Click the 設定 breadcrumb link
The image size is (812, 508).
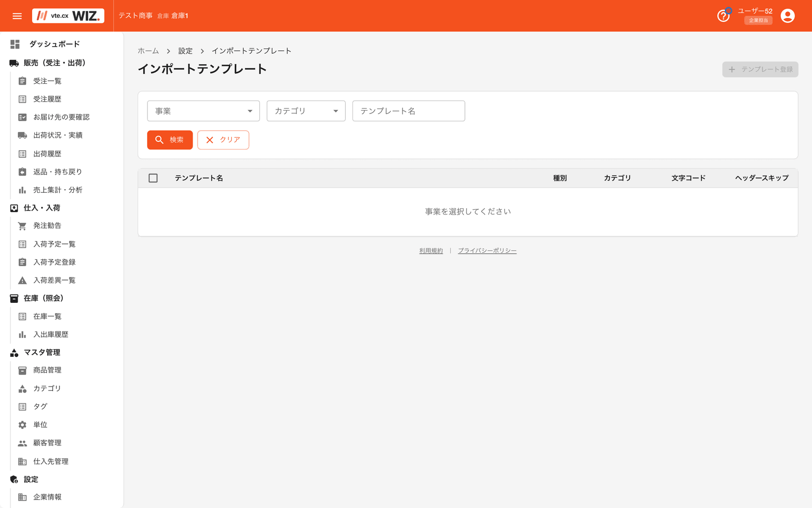point(185,51)
